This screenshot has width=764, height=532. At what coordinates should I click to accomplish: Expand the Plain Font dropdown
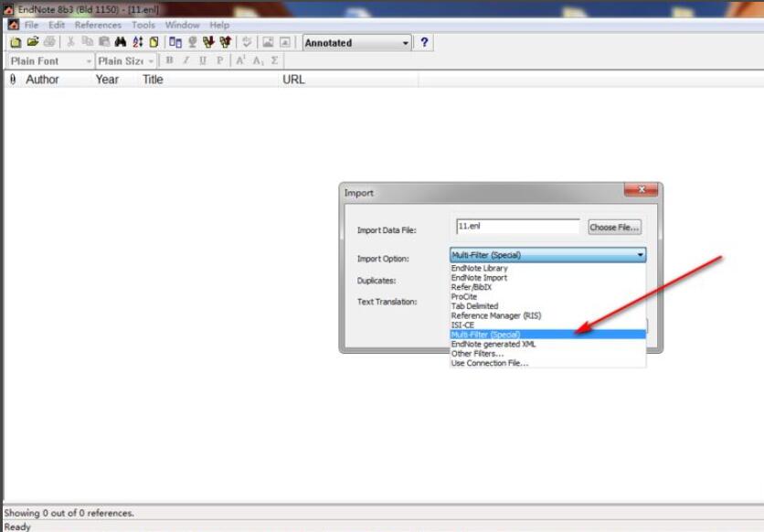[x=89, y=61]
